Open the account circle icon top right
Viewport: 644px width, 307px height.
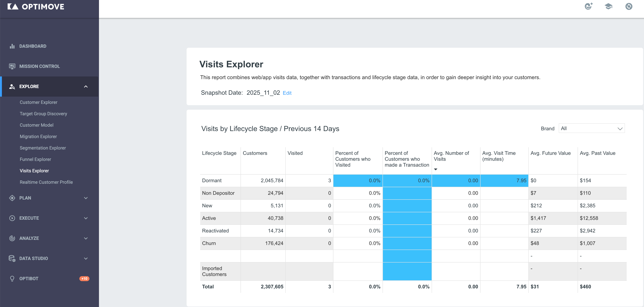click(x=629, y=6)
